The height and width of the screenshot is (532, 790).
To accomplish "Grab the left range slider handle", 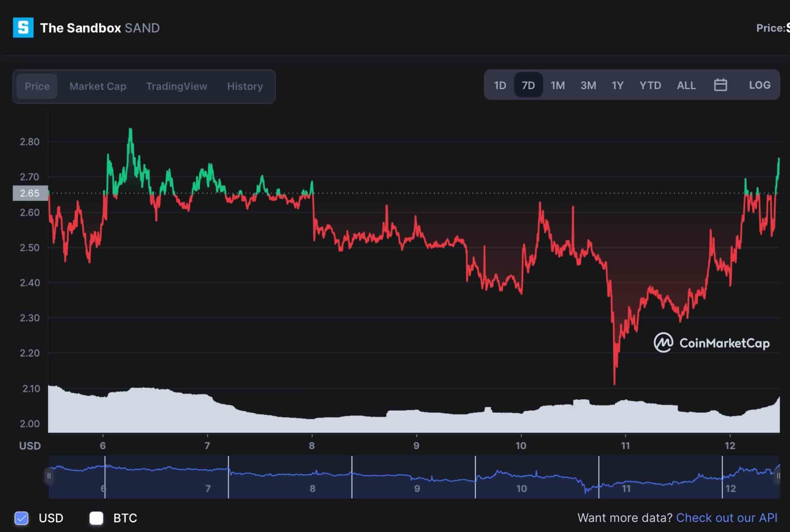I will pos(49,476).
